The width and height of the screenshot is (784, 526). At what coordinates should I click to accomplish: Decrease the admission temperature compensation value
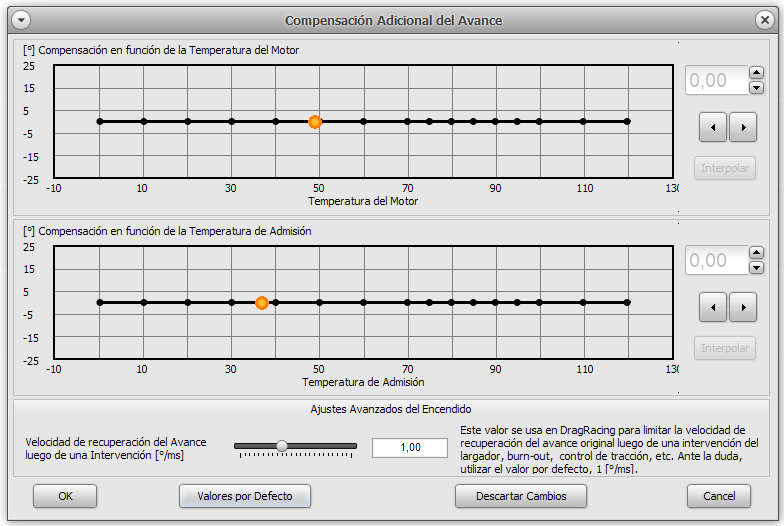coord(756,268)
